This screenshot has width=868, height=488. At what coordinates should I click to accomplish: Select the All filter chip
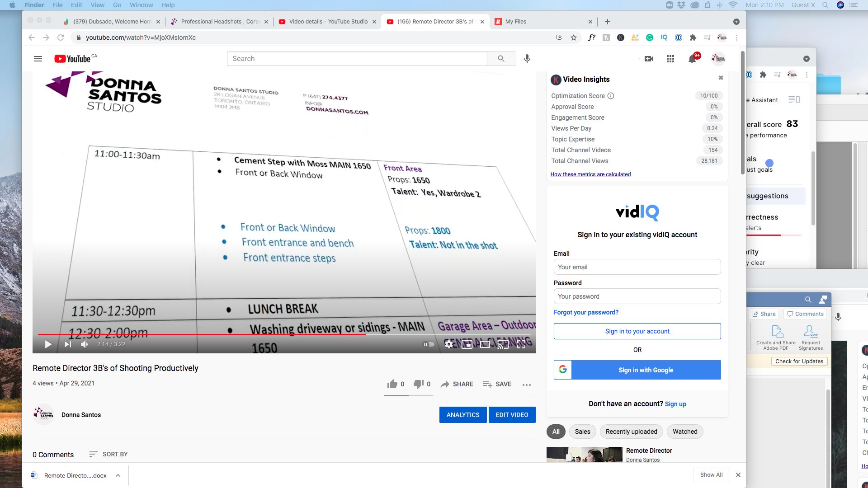pos(556,432)
